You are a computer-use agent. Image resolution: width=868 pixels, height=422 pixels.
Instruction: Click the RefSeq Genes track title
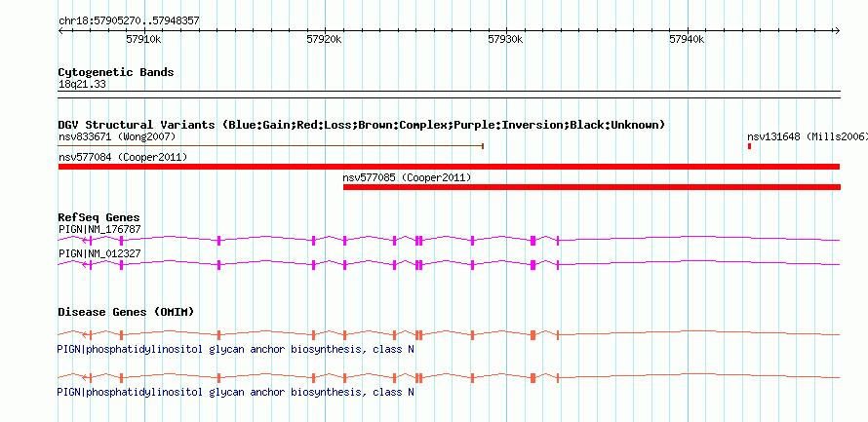pos(99,217)
